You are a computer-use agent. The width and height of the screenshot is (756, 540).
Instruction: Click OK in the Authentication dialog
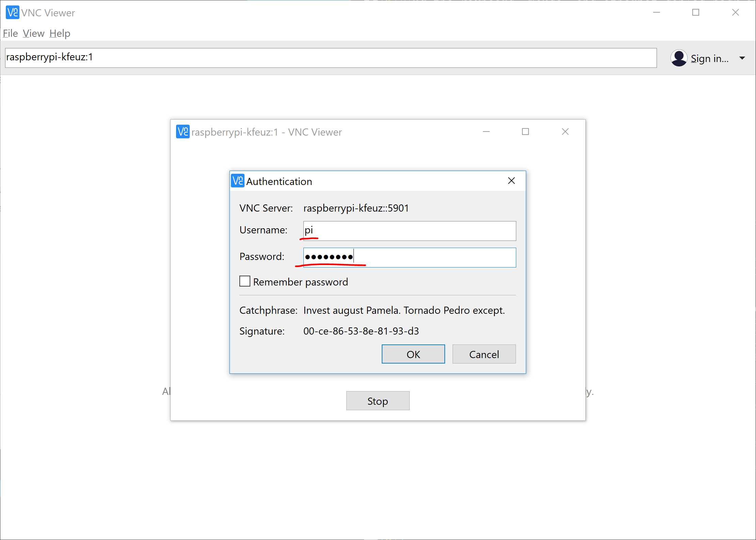413,354
